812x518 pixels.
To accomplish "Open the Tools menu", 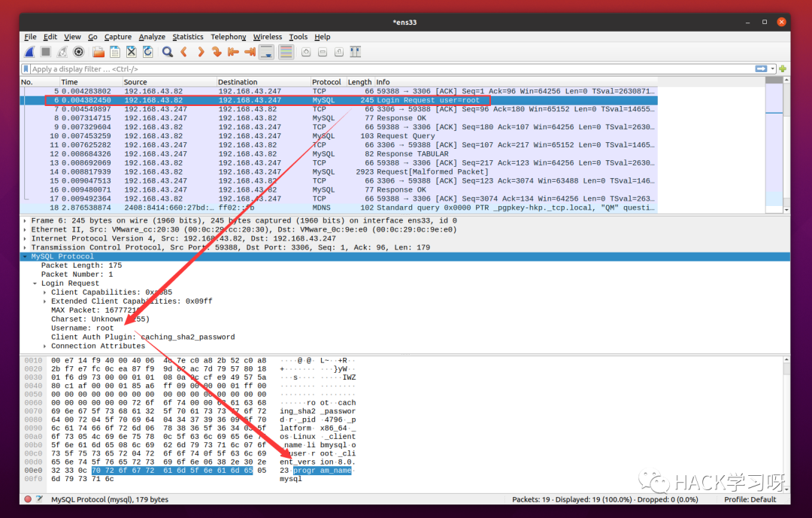I will 298,37.
